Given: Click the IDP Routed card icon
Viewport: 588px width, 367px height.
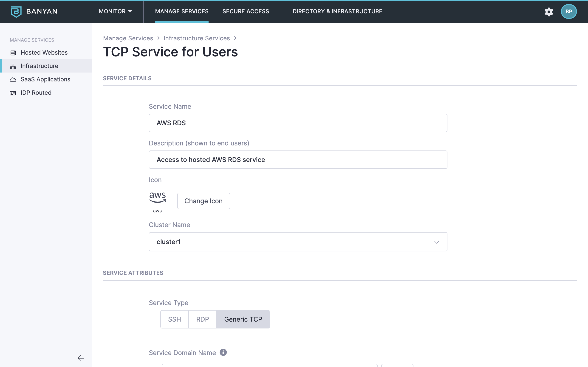Looking at the screenshot, I should pos(13,93).
